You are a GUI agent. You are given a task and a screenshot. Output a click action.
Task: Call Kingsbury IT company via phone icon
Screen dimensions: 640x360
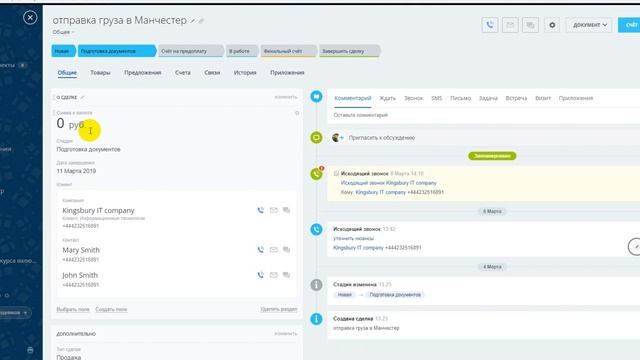(260, 210)
